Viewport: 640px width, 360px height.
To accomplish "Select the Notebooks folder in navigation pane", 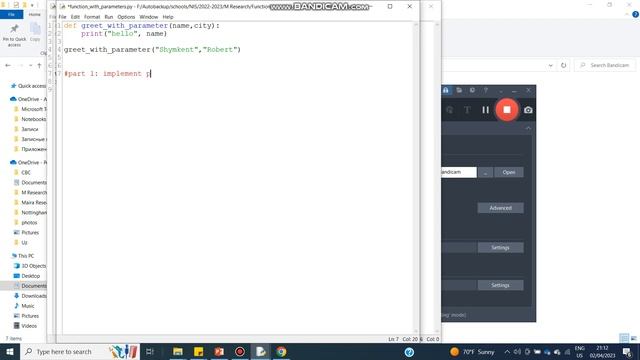I will [30, 119].
